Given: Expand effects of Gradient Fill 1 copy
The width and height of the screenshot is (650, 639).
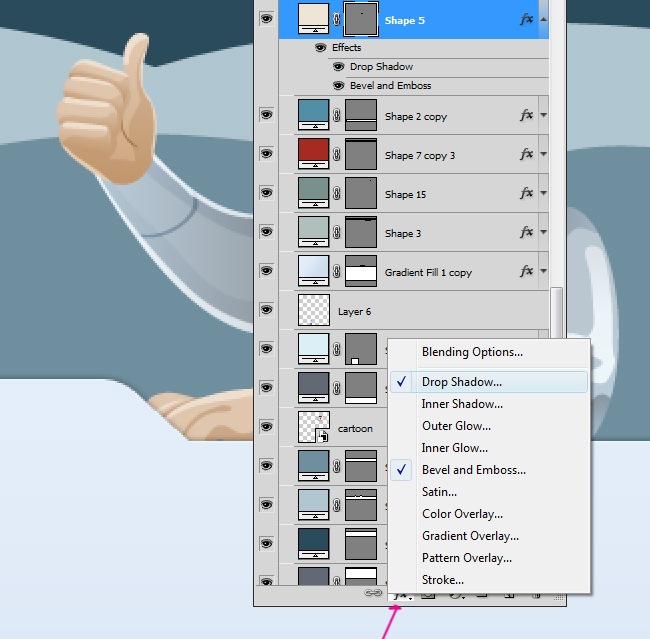Looking at the screenshot, I should [x=543, y=272].
